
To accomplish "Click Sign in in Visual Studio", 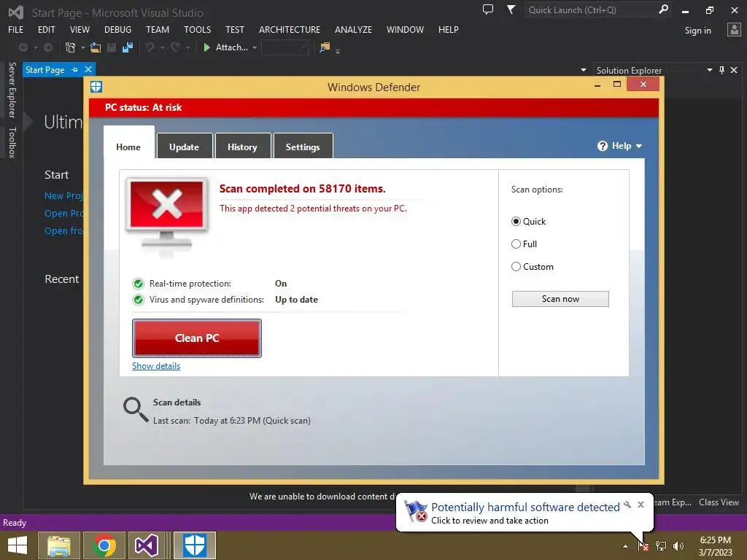I will 698,31.
